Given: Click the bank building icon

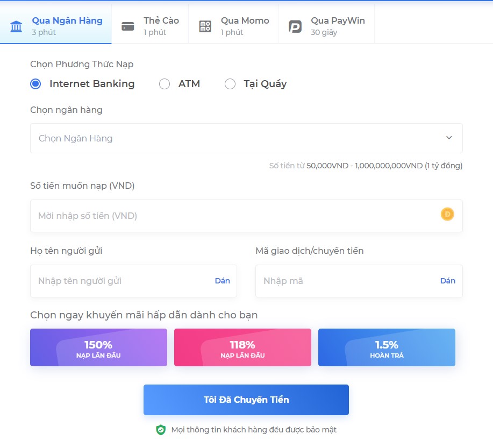Looking at the screenshot, I should [16, 26].
